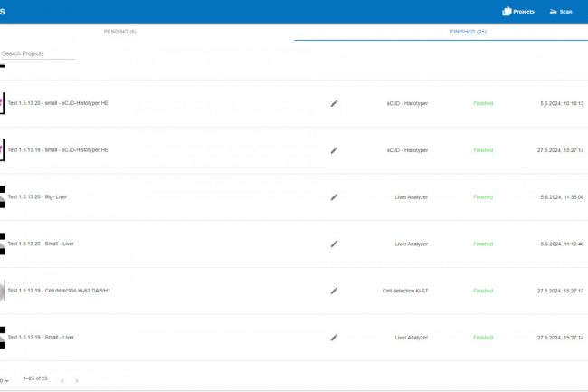Open the Scan page from header
This screenshot has width=588, height=392.
(x=561, y=12)
